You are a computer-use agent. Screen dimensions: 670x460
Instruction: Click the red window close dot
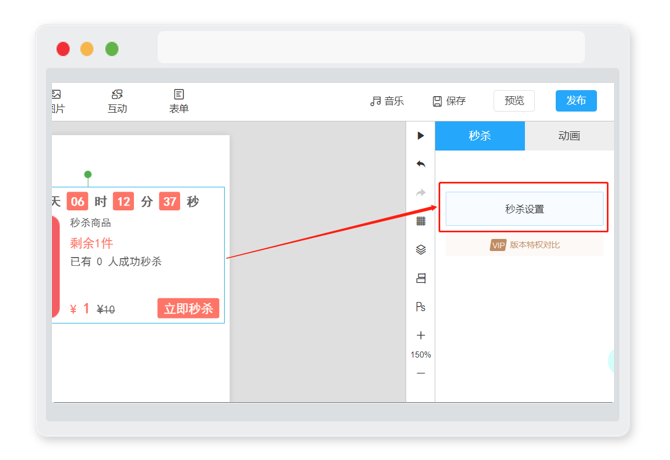point(63,49)
